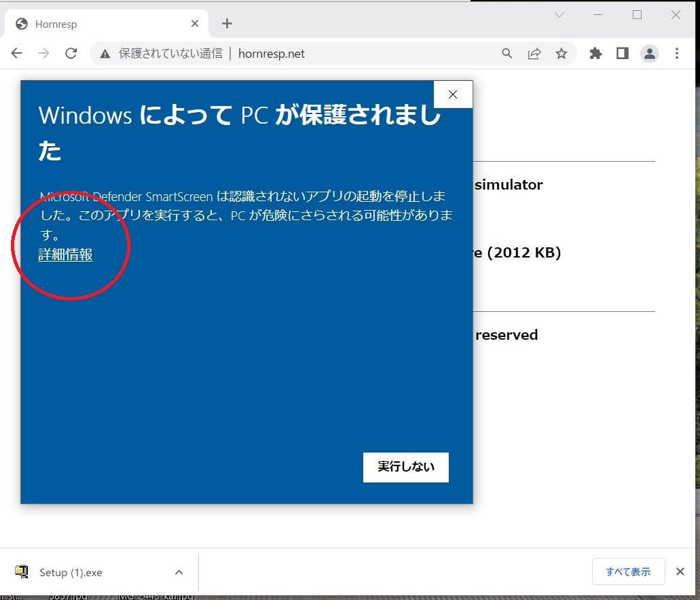
Task: Close the SmartScreen dialog with X
Action: (x=453, y=94)
